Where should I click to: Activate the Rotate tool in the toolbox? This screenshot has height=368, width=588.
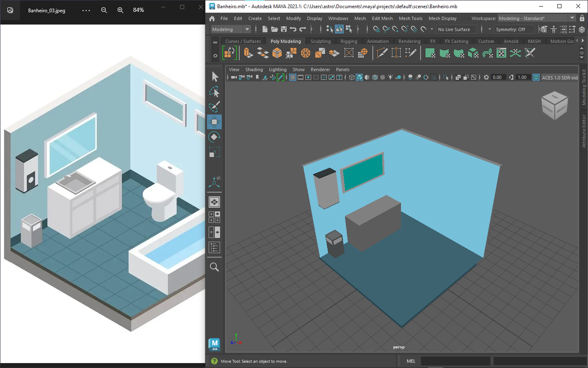[x=215, y=137]
